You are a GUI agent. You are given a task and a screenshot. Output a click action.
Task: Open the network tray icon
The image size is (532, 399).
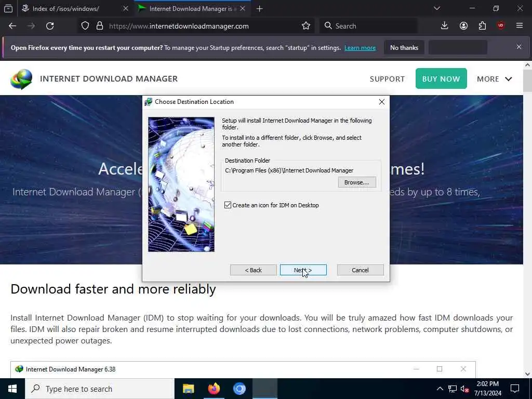pyautogui.click(x=453, y=389)
